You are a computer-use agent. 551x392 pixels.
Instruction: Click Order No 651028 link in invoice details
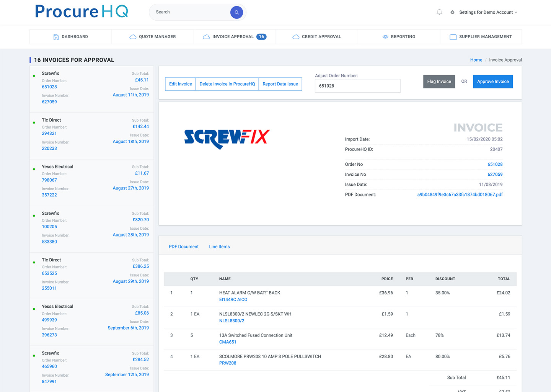pyautogui.click(x=495, y=164)
